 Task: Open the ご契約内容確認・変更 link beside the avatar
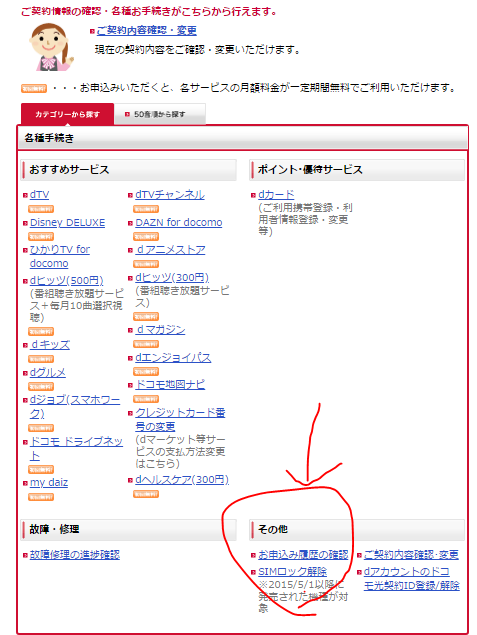click(x=147, y=31)
